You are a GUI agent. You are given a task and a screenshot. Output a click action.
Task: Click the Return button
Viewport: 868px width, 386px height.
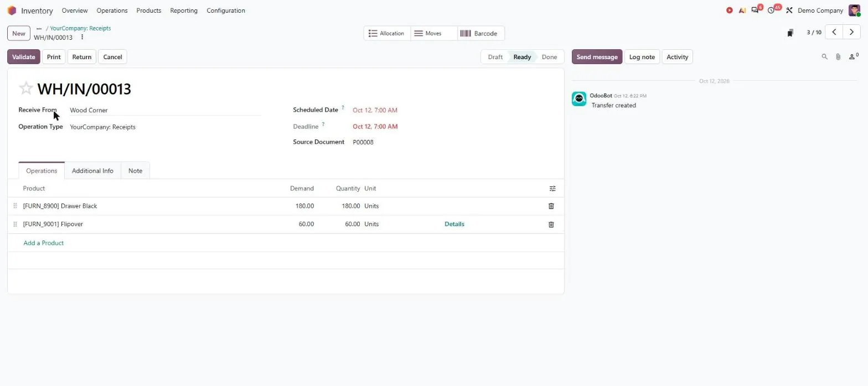[x=82, y=57]
